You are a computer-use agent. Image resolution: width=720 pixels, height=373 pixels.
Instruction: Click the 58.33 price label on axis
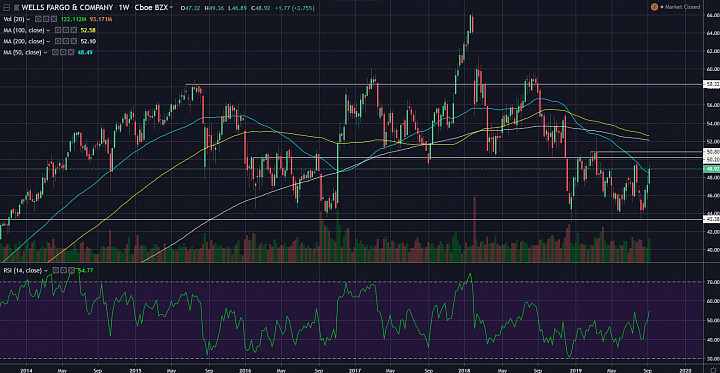[711, 85]
